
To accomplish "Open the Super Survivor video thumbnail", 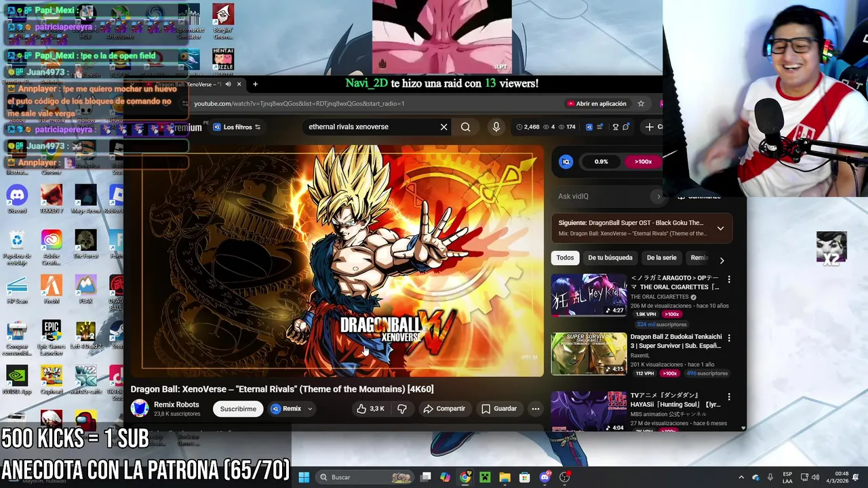I will coord(589,354).
